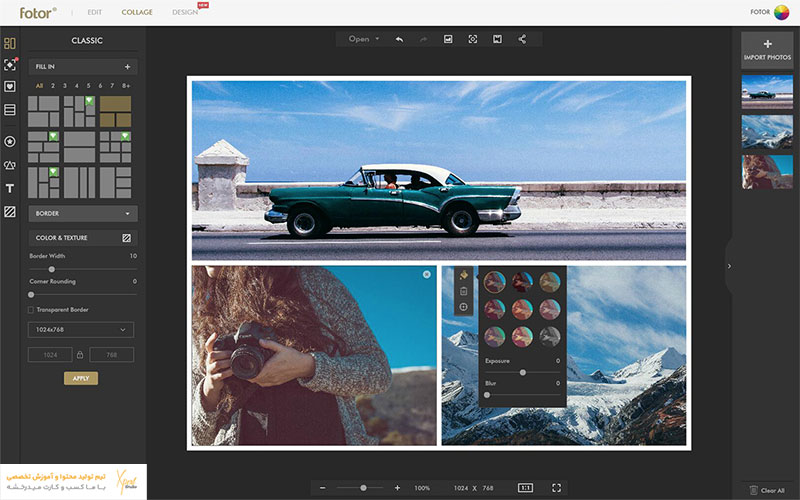Click the Fotor logo
Screen dimensions: 800x500
(38, 12)
